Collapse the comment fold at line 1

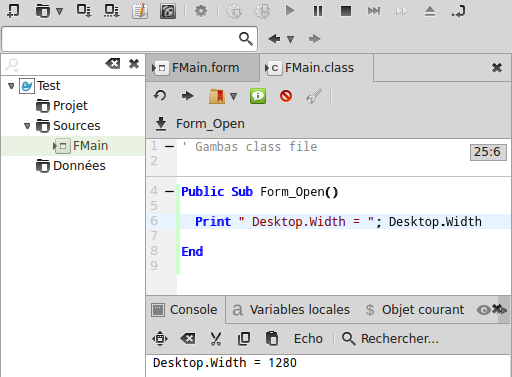point(169,146)
